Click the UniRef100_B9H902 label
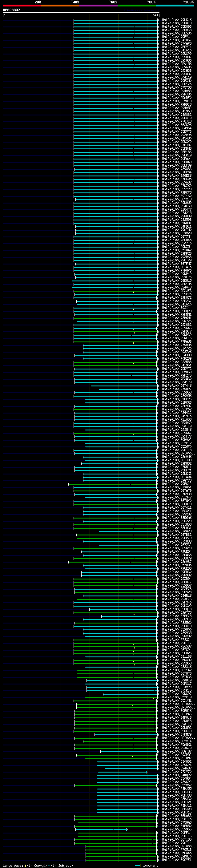 click(x=177, y=440)
